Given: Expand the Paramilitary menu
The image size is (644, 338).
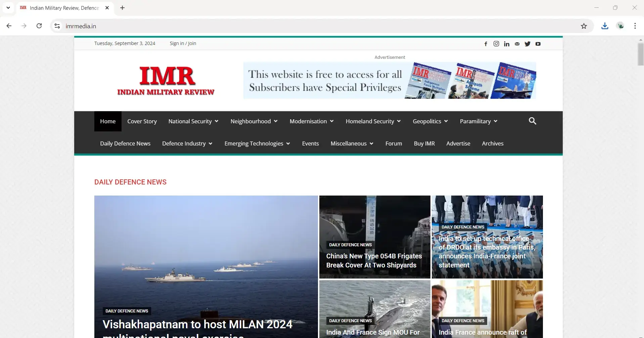Looking at the screenshot, I should pyautogui.click(x=478, y=121).
